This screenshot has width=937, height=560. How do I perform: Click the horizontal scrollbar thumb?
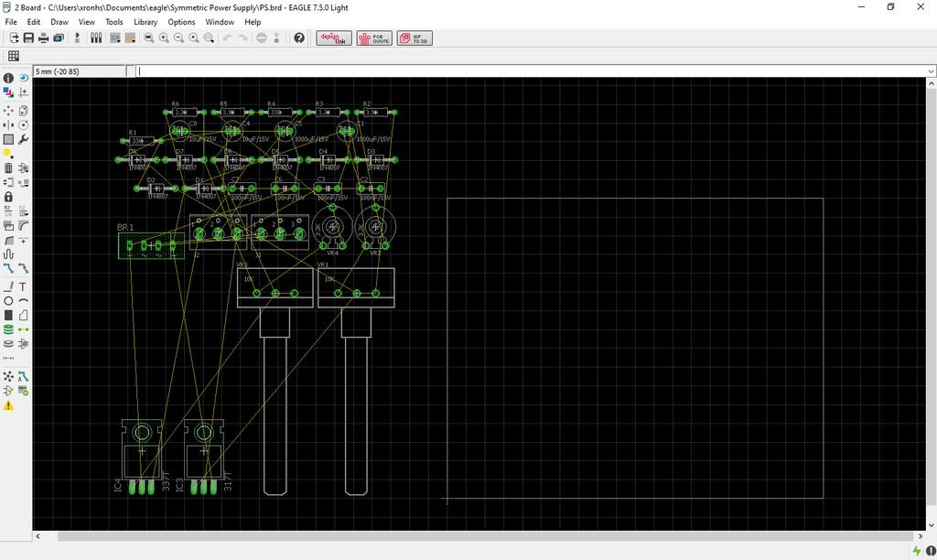click(x=486, y=536)
